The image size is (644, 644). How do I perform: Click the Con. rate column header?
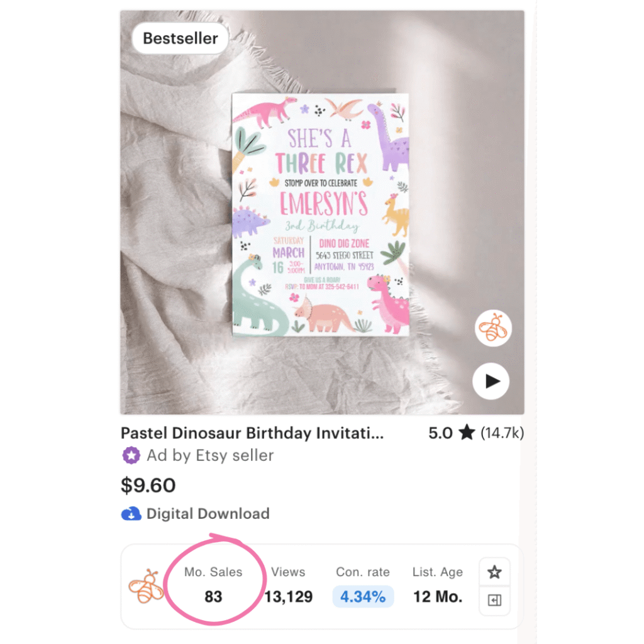[363, 572]
